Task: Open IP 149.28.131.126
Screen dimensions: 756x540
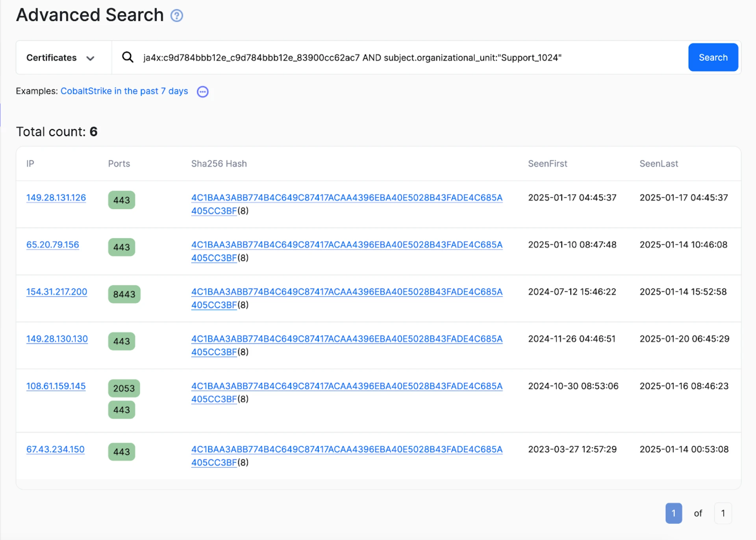Action: point(56,198)
